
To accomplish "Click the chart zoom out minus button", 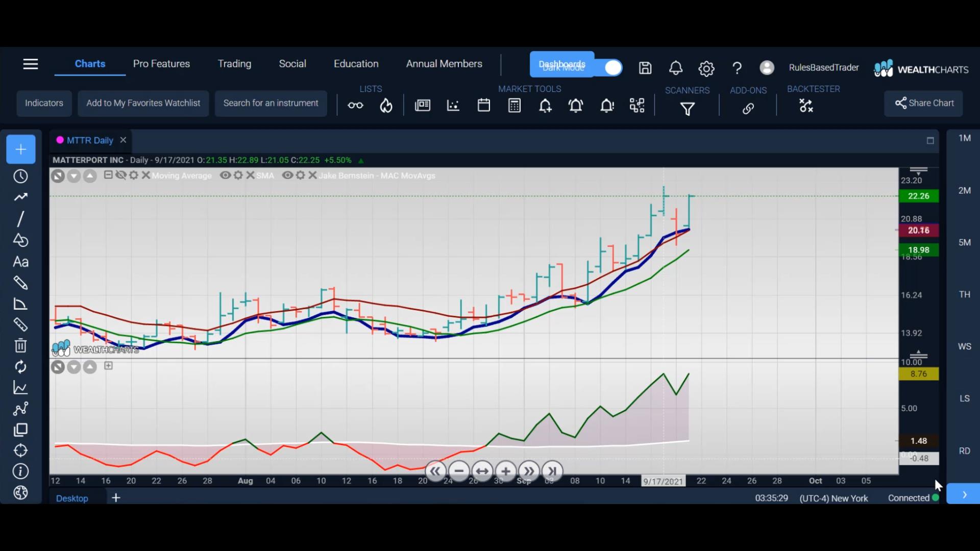I will pos(459,471).
